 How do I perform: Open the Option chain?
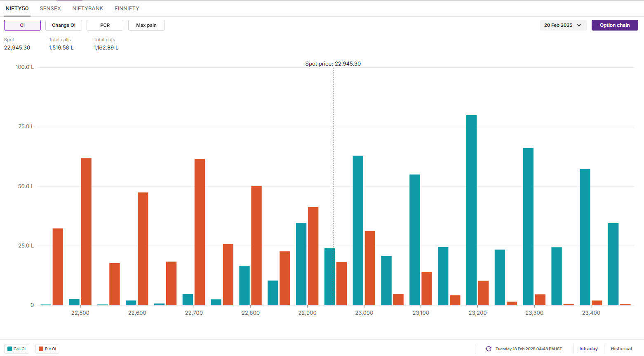(615, 25)
